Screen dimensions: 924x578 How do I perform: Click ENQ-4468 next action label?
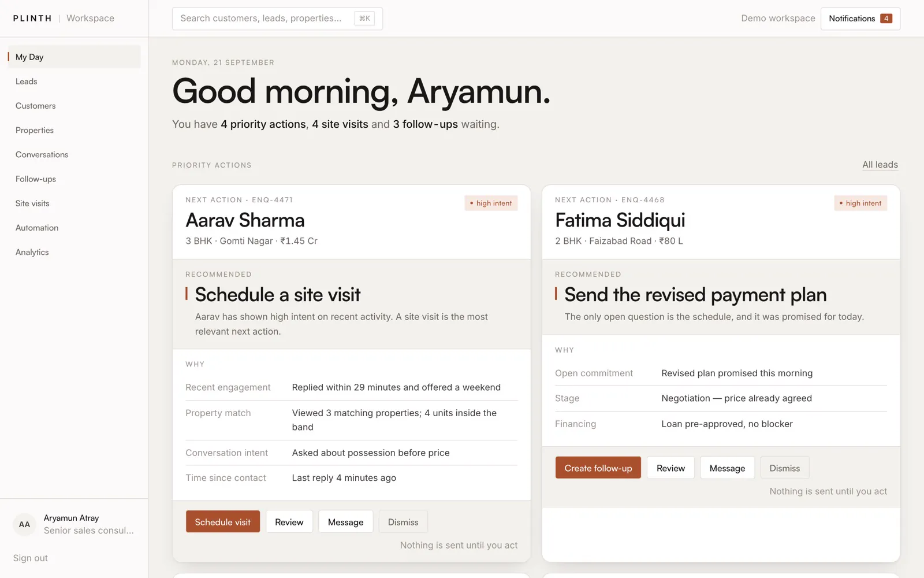pos(610,200)
